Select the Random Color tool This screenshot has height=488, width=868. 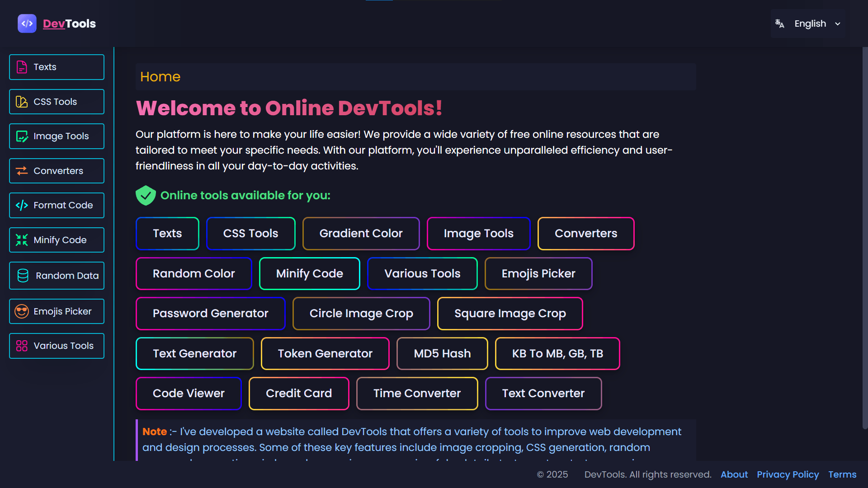[193, 273]
